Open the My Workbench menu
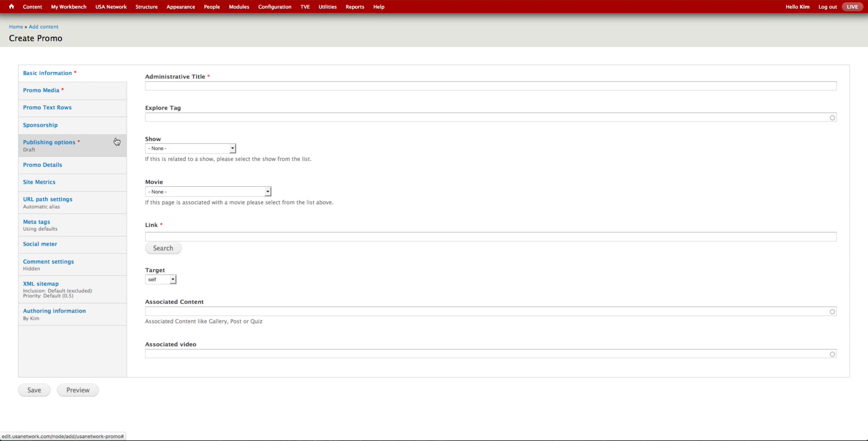Screen dimensions: 868x441 pos(69,7)
